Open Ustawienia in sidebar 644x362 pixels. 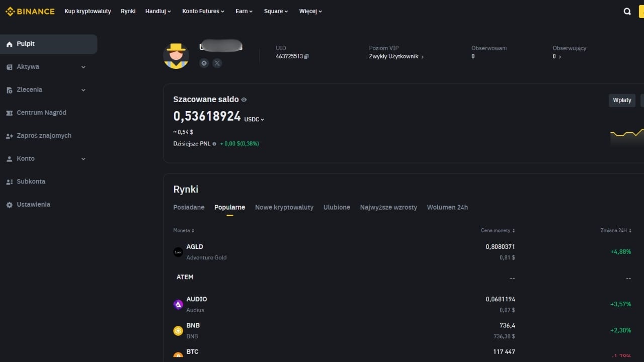[x=33, y=205]
